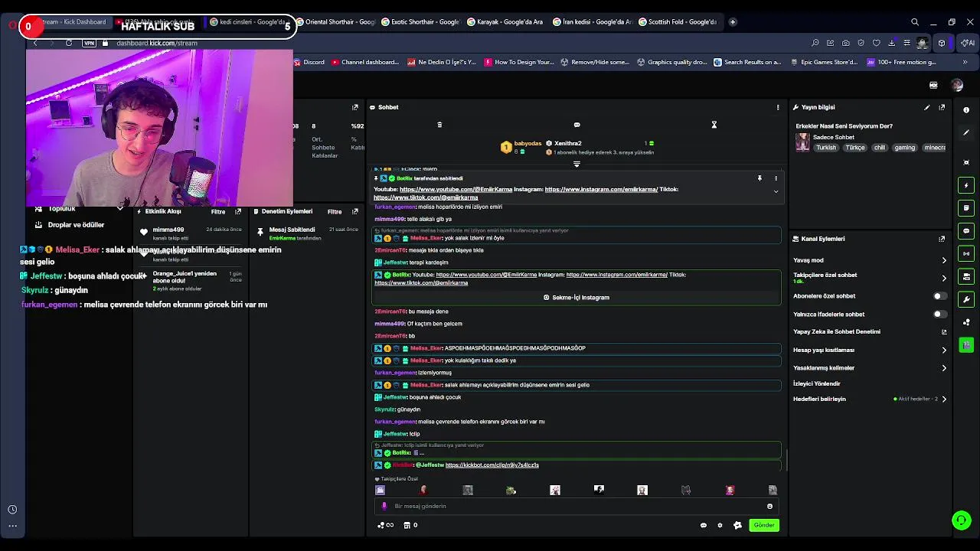Viewport: 980px width, 551px height.
Task: Click the lightning bolt icon in right sidebar
Action: pyautogui.click(x=966, y=185)
